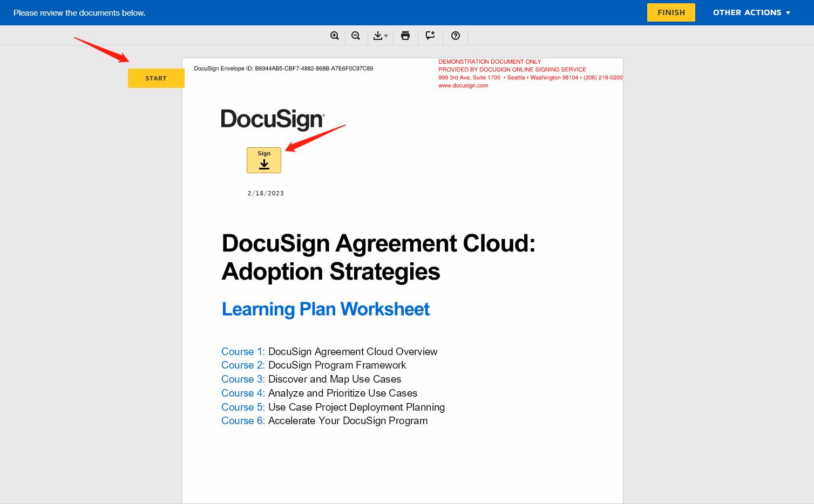Viewport: 814px width, 504px height.
Task: Expand the download options arrow
Action: click(386, 37)
